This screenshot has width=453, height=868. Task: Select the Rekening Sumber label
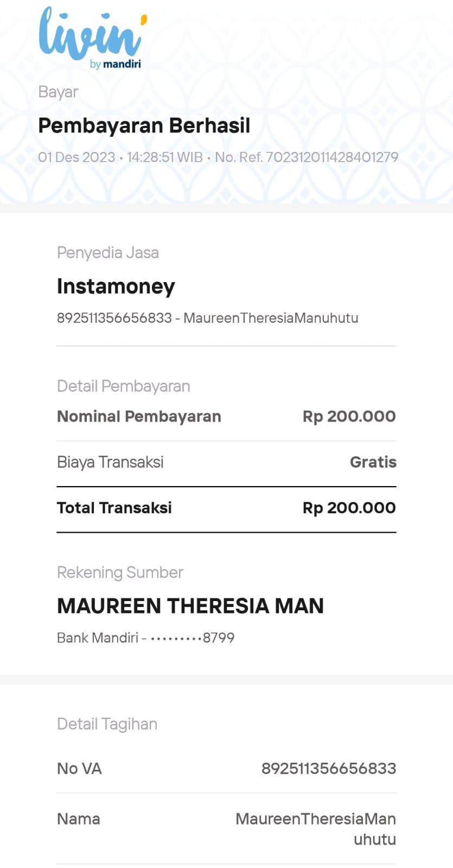[120, 573]
